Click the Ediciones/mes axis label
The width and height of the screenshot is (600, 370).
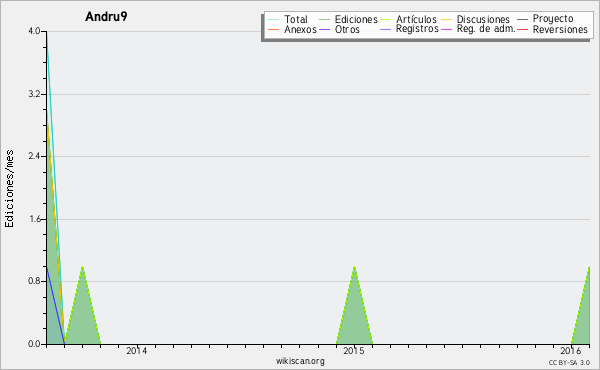pyautogui.click(x=9, y=189)
